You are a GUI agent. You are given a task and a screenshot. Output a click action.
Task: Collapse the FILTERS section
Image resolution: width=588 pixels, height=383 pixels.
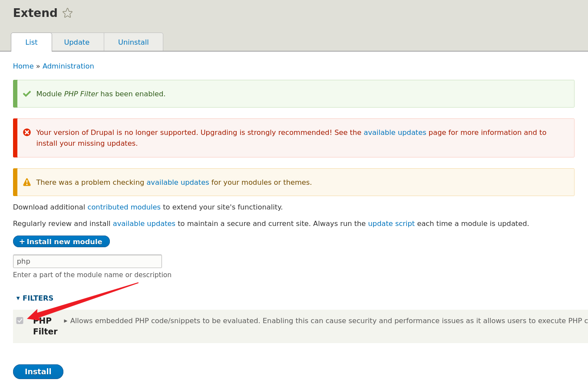click(35, 298)
